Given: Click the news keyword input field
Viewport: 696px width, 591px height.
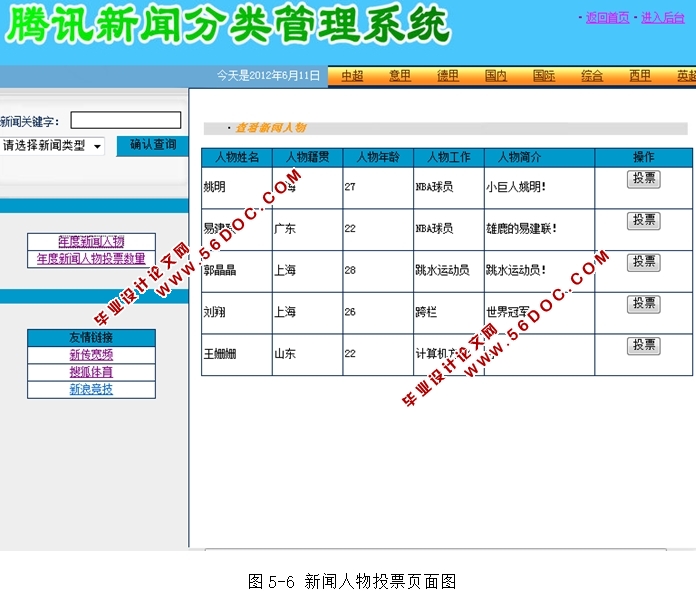Looking at the screenshot, I should 126,120.
